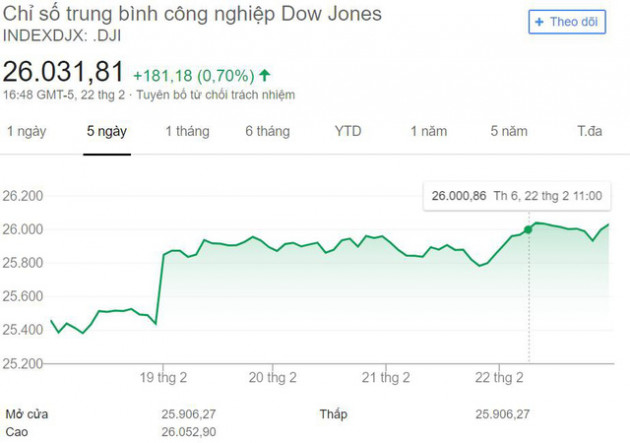
Task: Show the 6 tháng chart range
Action: [x=268, y=131]
